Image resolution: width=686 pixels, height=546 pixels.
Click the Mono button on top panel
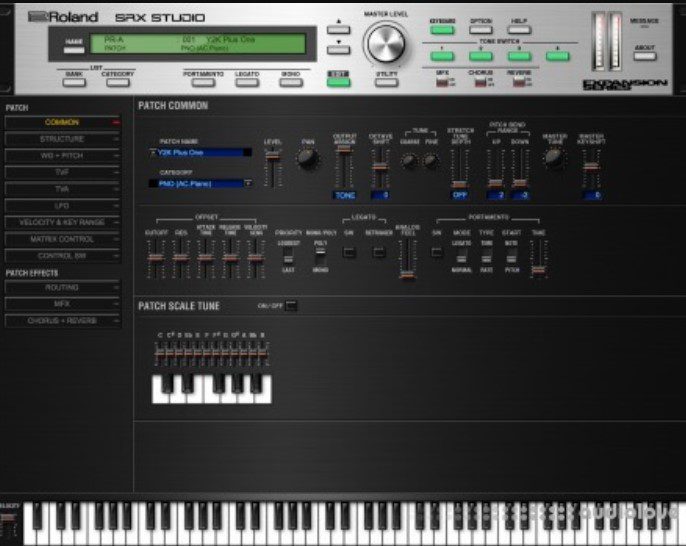(291, 82)
